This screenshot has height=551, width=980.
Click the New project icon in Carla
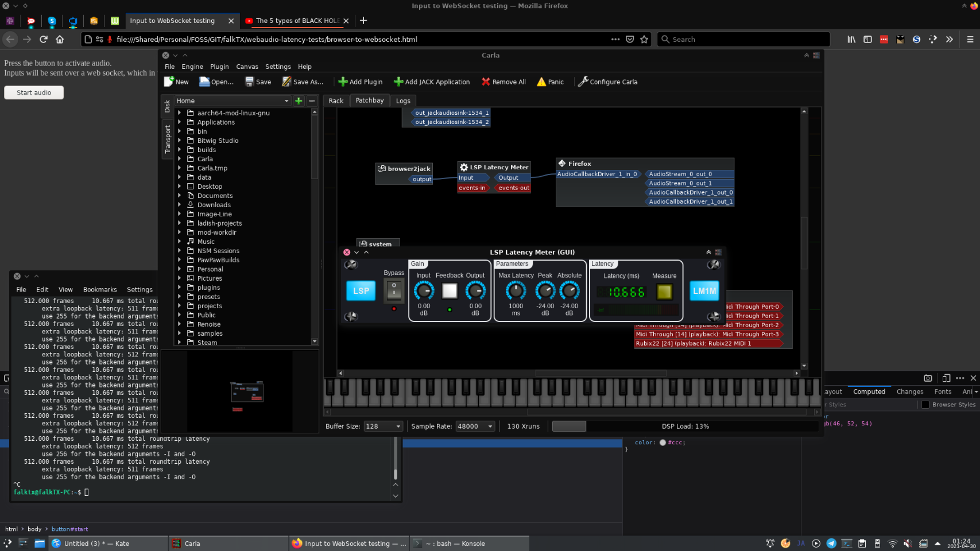click(x=176, y=82)
